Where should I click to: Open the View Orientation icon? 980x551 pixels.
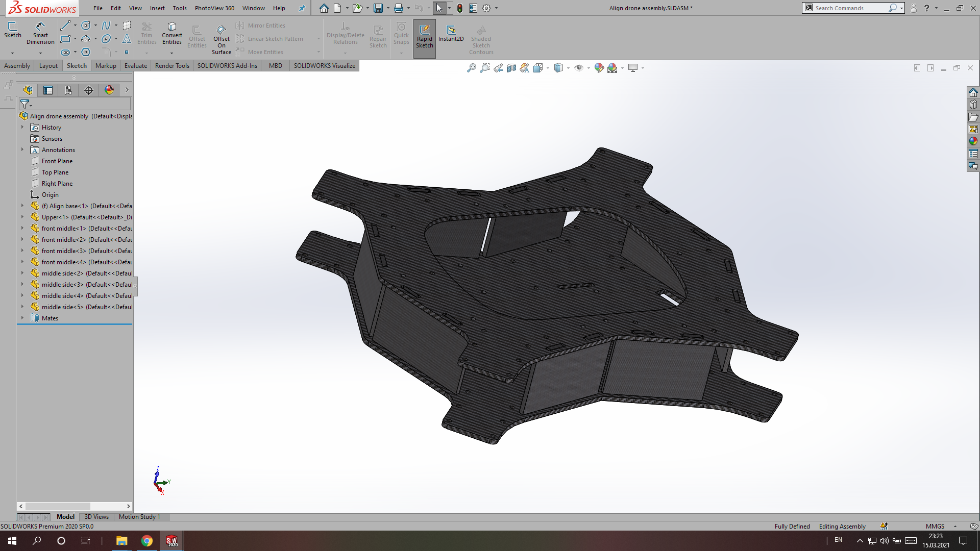point(537,68)
